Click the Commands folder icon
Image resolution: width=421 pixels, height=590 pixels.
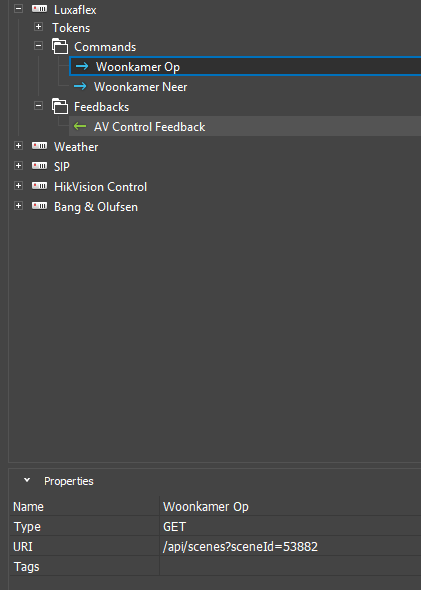click(60, 46)
